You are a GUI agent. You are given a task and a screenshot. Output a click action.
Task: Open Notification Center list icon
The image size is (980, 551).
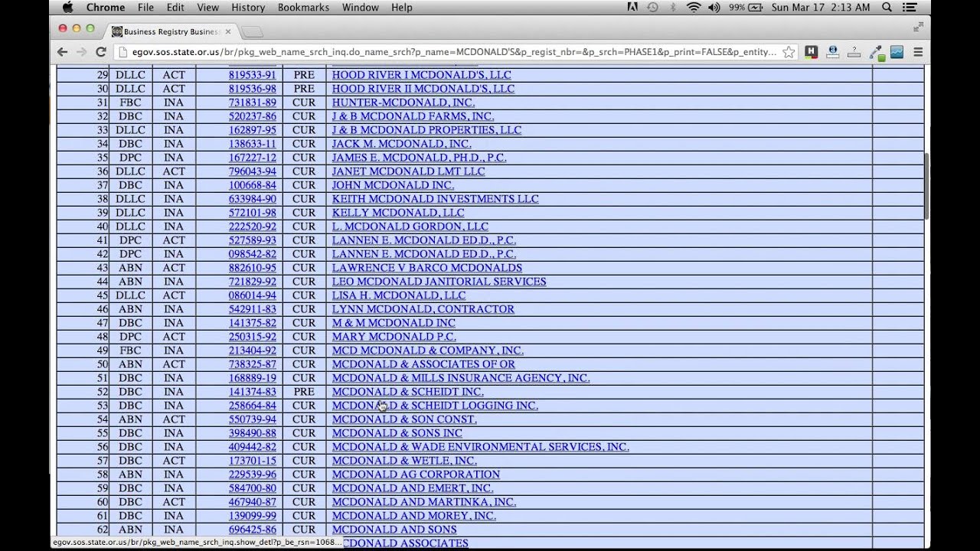tap(910, 7)
